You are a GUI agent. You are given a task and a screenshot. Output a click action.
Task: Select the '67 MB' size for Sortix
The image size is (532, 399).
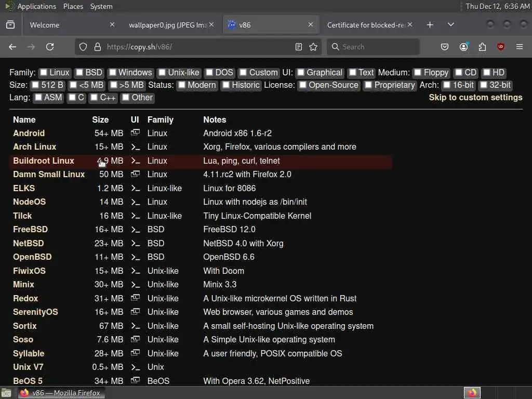(111, 326)
